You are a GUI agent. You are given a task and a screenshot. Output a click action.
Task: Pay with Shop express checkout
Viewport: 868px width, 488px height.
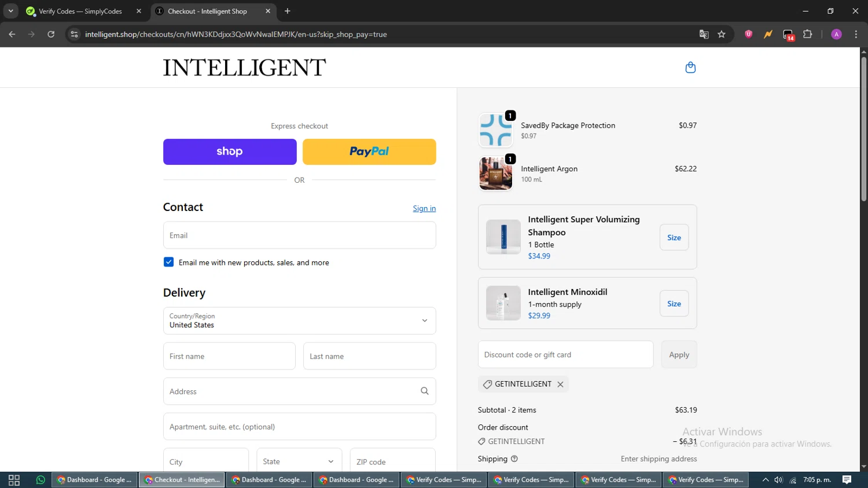tap(230, 151)
